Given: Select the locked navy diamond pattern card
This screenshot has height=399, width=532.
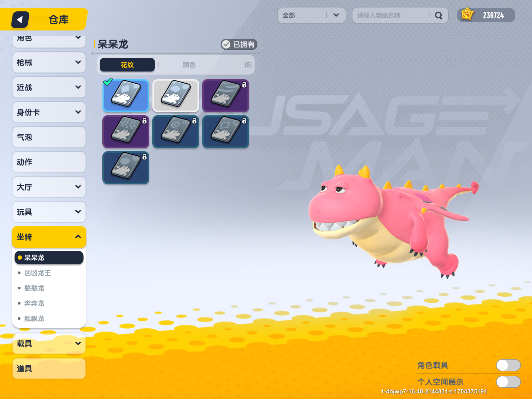Looking at the screenshot, I should point(225,132).
